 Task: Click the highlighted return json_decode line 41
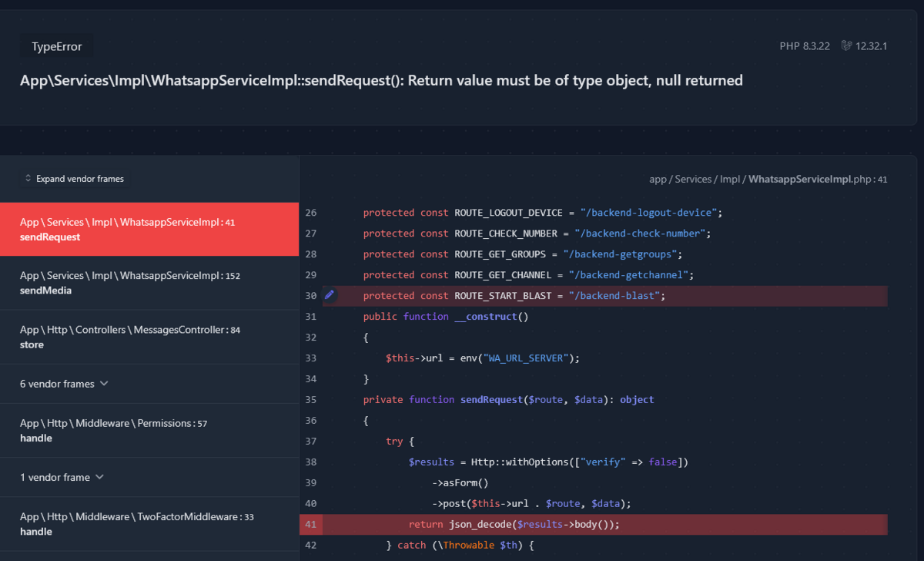pos(514,525)
